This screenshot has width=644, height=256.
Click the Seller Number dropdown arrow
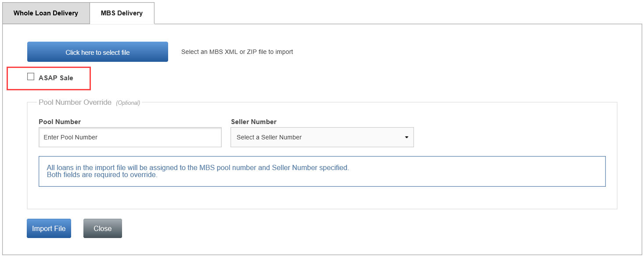coord(407,137)
